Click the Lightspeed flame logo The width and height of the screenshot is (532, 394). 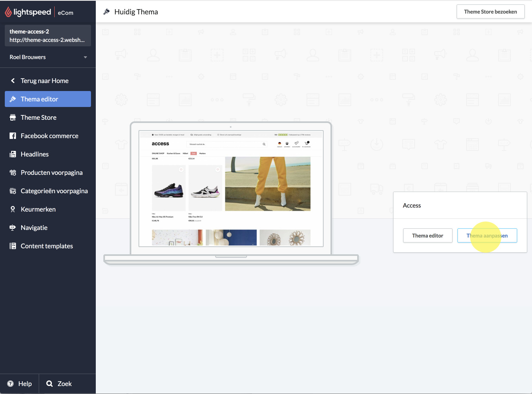click(8, 12)
